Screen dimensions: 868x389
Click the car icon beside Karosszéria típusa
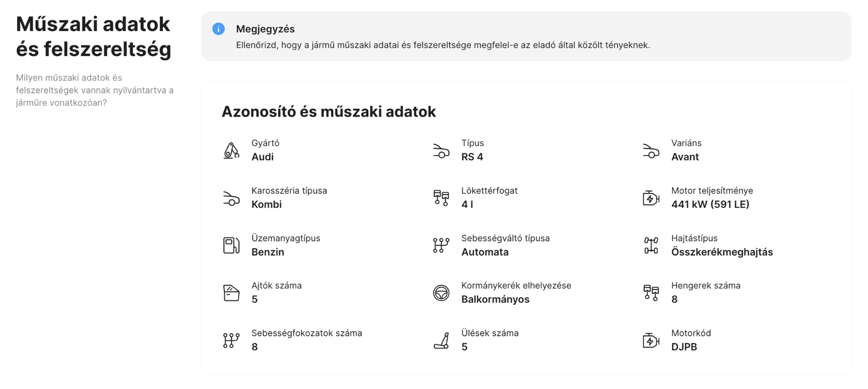tap(231, 198)
